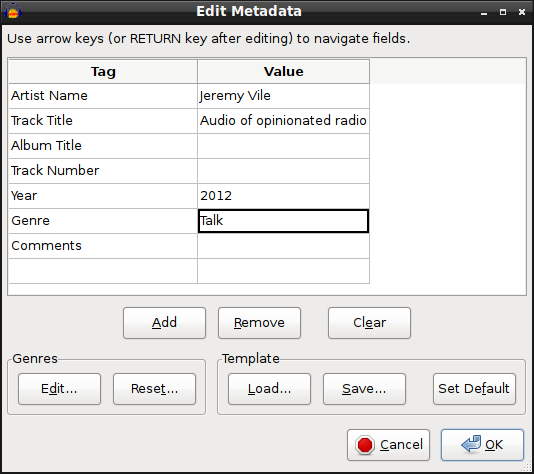Select the Year value cell 2012
Viewport: 534px width, 474px height.
pyautogui.click(x=283, y=196)
